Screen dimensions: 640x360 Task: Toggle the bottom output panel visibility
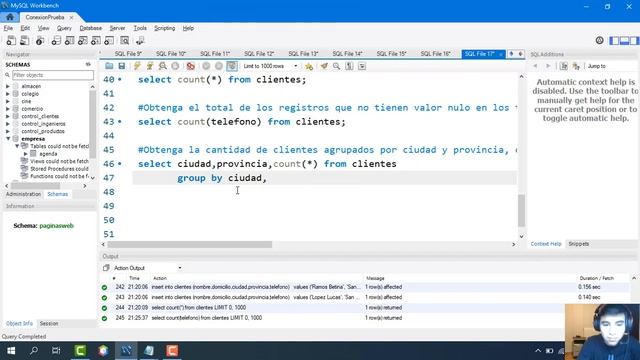pos(624,40)
